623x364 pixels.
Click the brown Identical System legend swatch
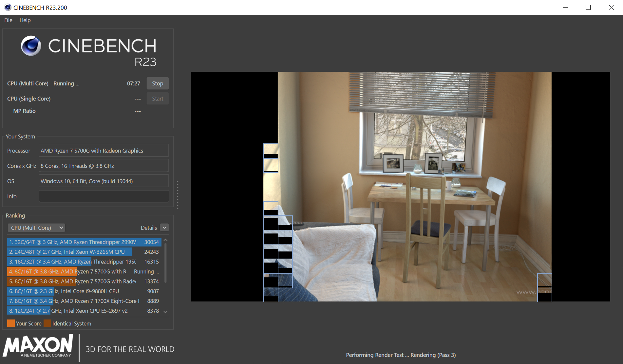pyautogui.click(x=47, y=323)
